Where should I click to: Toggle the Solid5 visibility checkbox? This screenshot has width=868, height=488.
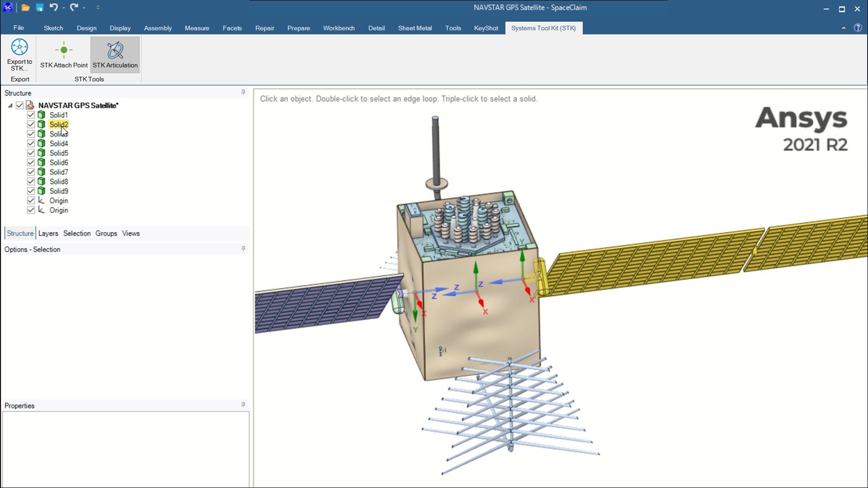tap(31, 153)
